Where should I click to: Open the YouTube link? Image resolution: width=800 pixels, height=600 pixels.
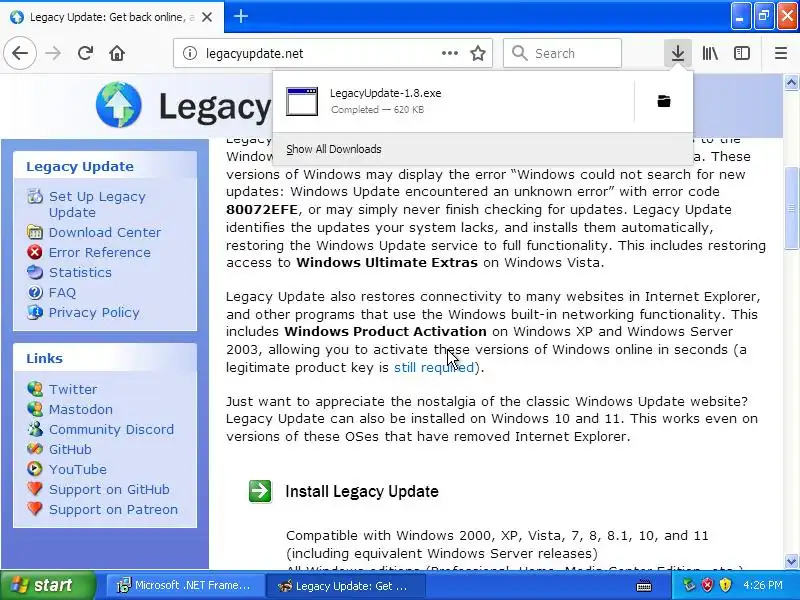[78, 469]
